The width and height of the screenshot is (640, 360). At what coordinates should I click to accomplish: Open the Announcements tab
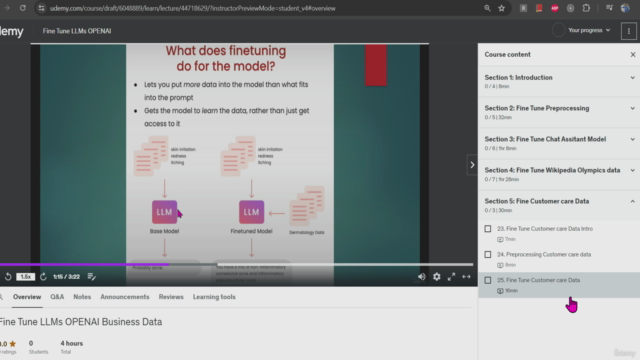coord(124,297)
